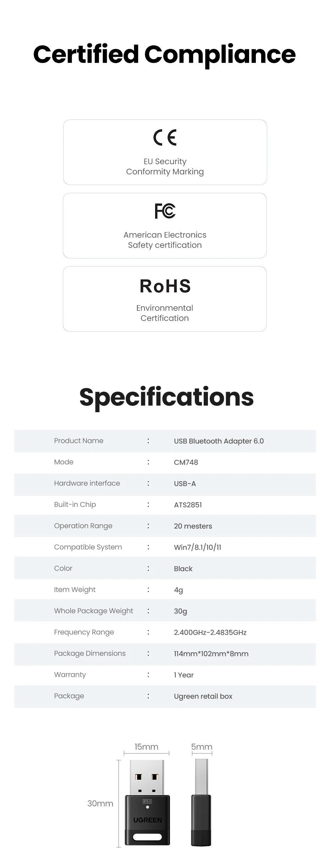Click "Environmental Certification" caption

tap(165, 313)
